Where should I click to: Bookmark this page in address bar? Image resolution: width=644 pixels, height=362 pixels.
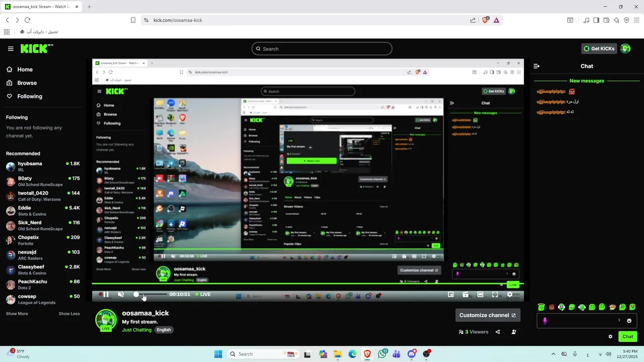[133, 20]
